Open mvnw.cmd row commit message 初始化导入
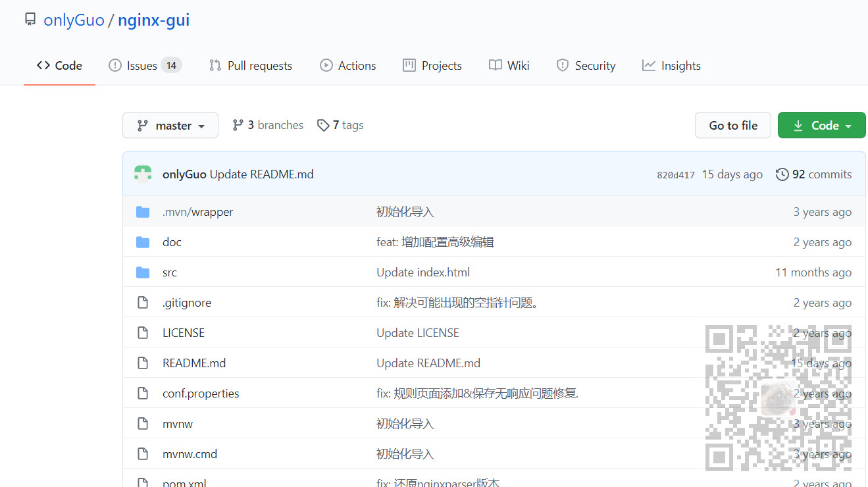868x487 pixels. pyautogui.click(x=405, y=454)
